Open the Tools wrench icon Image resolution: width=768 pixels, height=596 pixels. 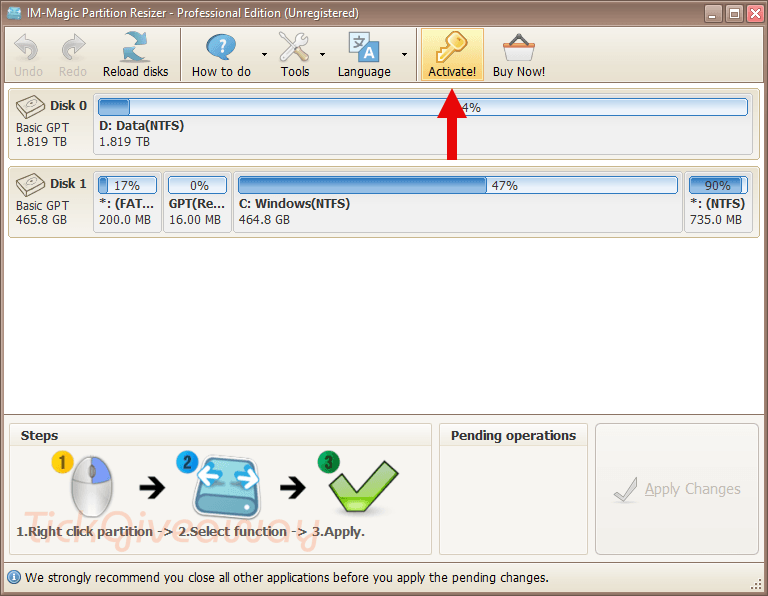tap(294, 47)
